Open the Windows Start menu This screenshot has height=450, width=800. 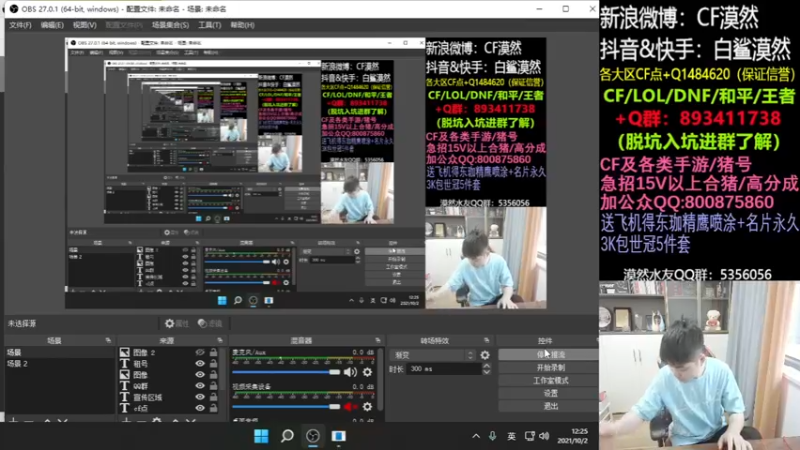tap(261, 436)
